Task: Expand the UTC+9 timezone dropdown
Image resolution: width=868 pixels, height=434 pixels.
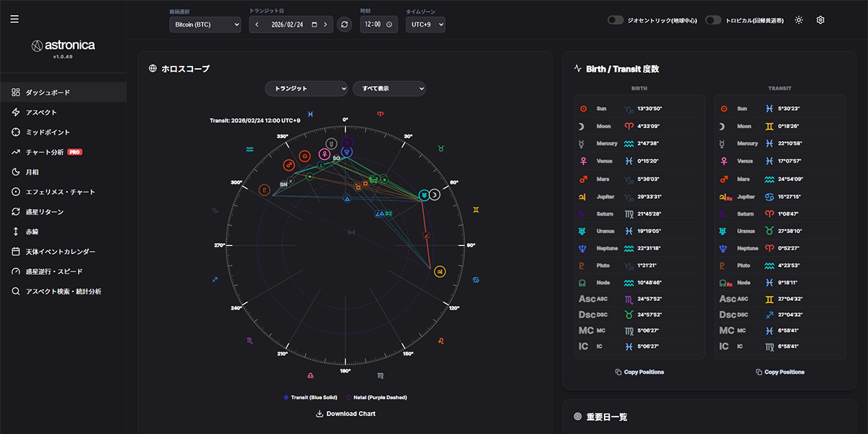Action: pyautogui.click(x=425, y=25)
